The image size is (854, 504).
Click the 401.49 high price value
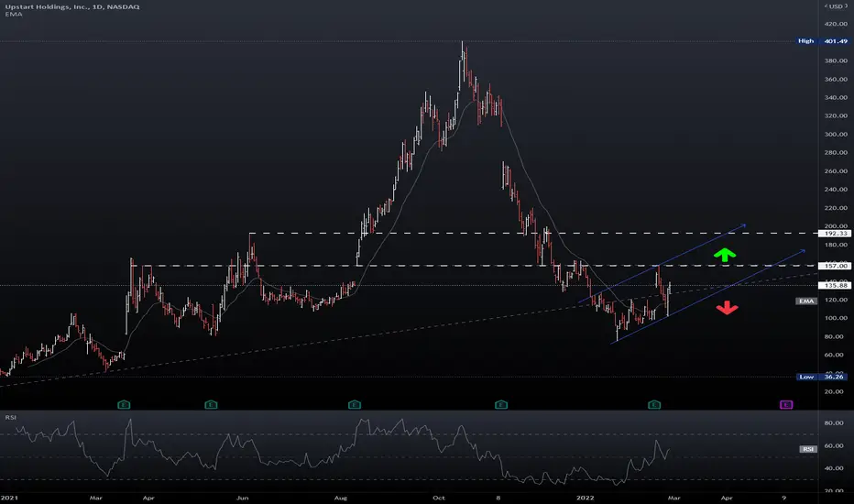836,41
